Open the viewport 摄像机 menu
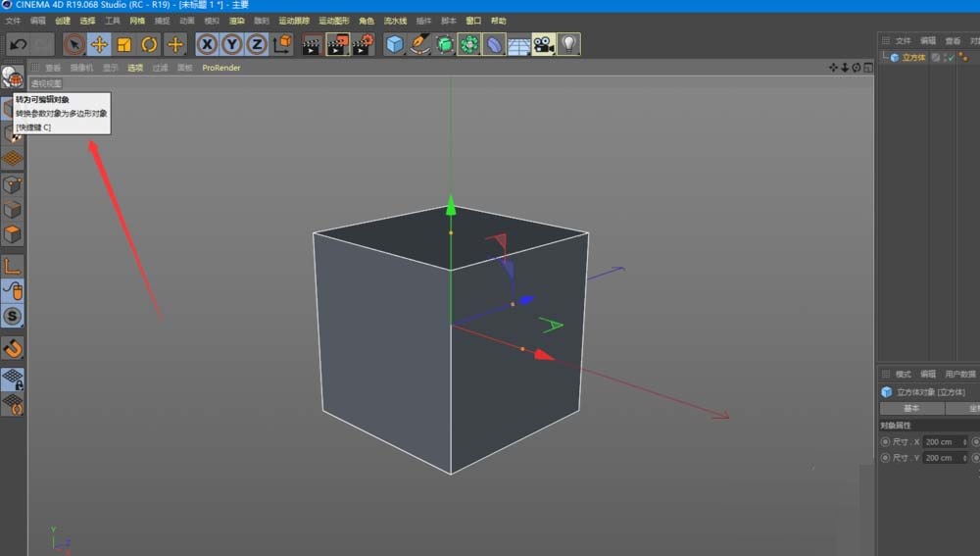The width and height of the screenshot is (980, 556). coord(81,68)
